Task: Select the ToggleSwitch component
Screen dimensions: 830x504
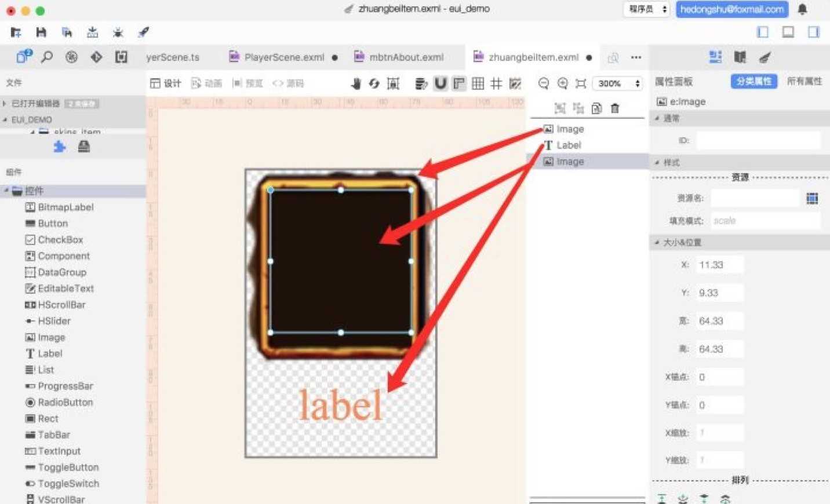Action: 68,484
